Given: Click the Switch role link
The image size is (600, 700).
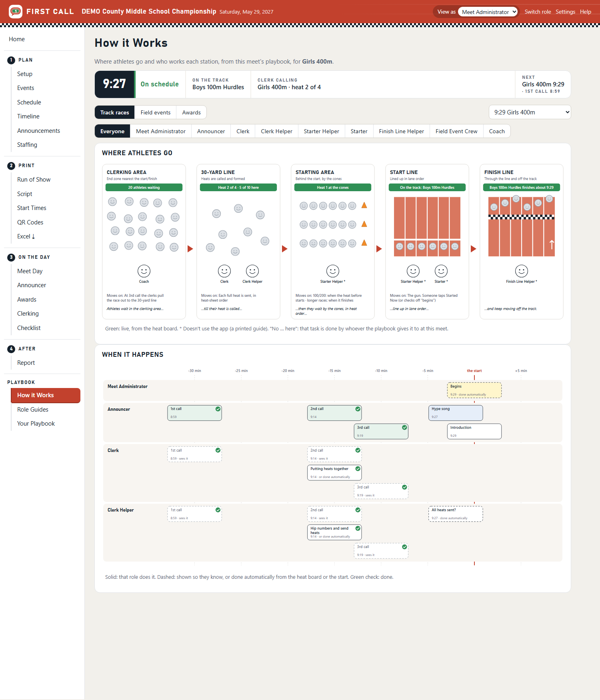Looking at the screenshot, I should click(x=538, y=12).
